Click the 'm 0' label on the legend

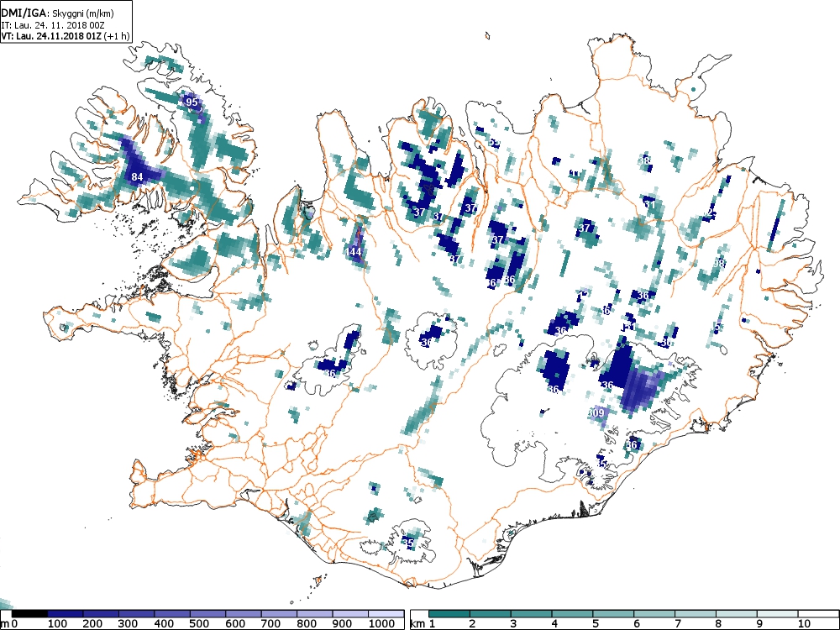9,623
